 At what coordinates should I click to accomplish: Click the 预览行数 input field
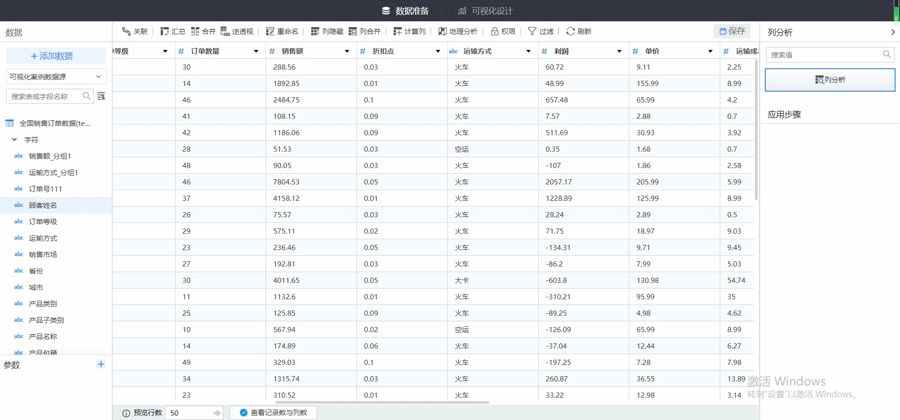[190, 412]
